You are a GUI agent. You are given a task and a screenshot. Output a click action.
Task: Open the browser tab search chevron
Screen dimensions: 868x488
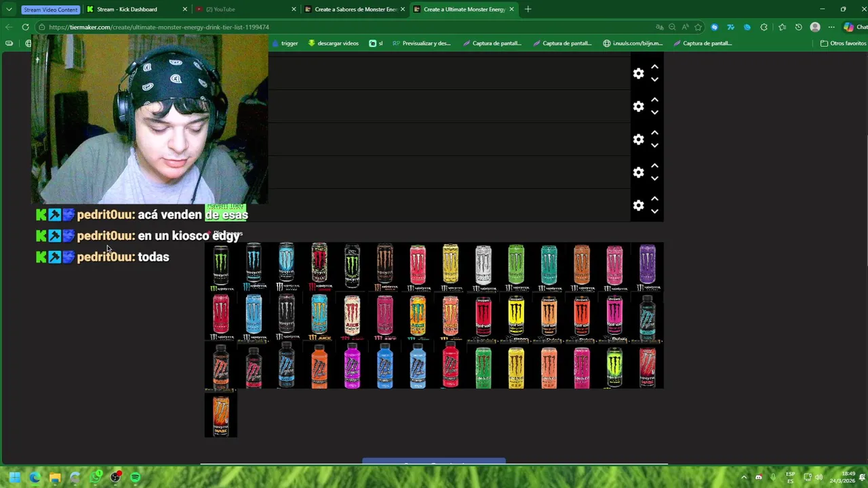(x=9, y=9)
